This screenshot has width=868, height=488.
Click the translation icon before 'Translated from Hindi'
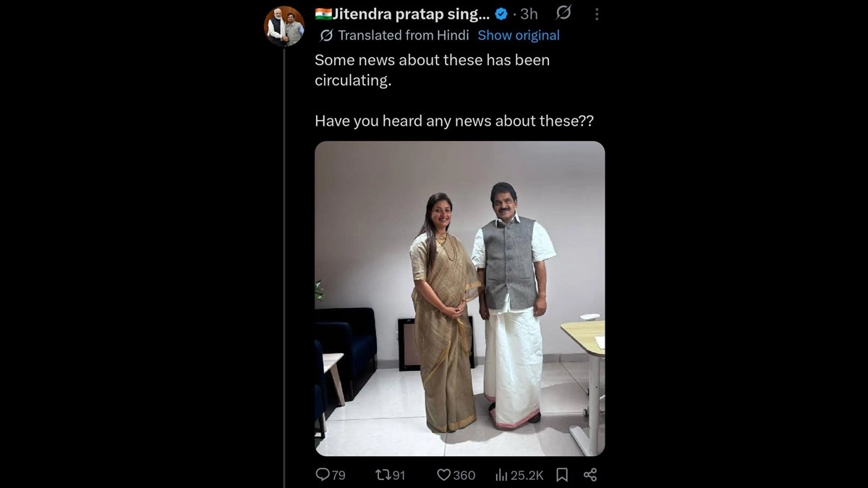coord(326,35)
